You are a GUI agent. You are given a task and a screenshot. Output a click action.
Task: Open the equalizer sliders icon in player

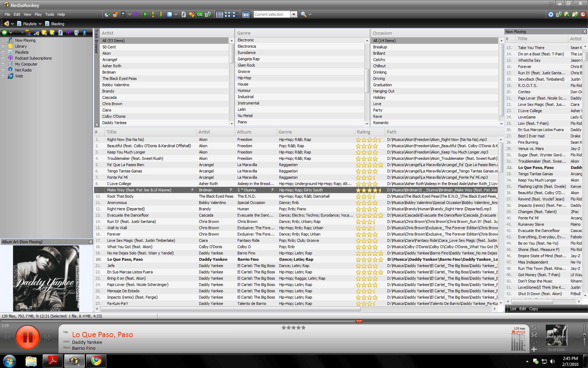(534, 342)
